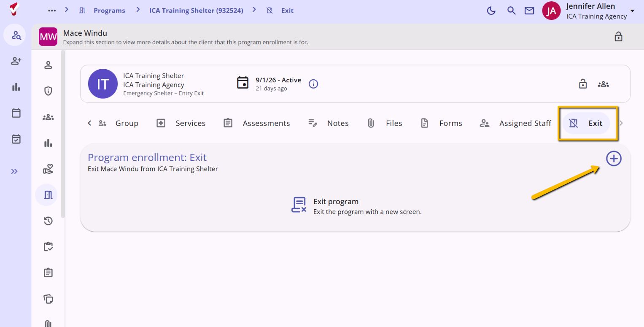Open ICA Training Shelter (932524) breadcrumb
The image size is (644, 327).
[x=196, y=11]
